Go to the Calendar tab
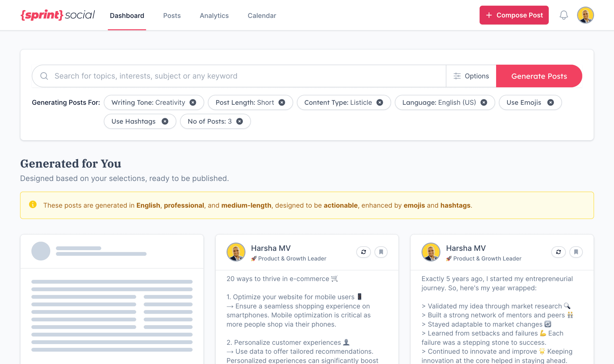Image resolution: width=614 pixels, height=364 pixels. click(262, 16)
